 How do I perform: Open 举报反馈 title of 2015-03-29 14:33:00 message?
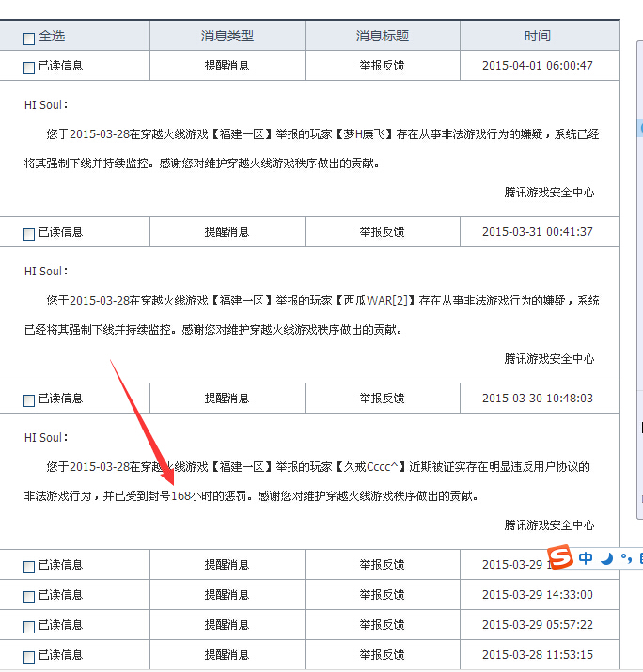382,594
